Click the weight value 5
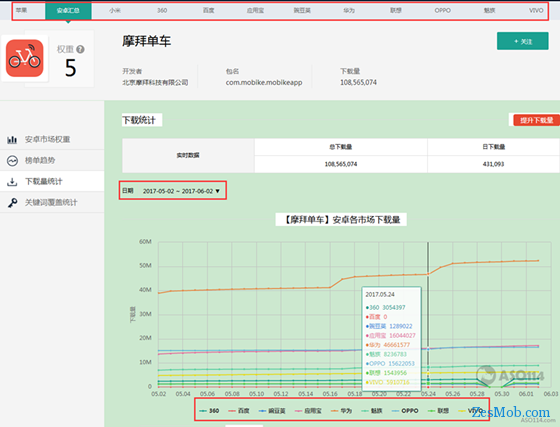The image size is (560, 427). click(x=71, y=67)
